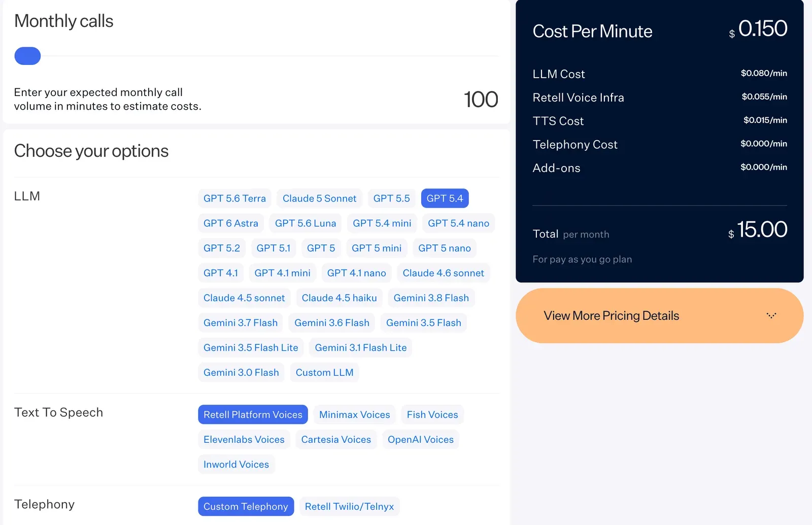
Task: Select Claude 4.5 sonnet
Action: [244, 298]
